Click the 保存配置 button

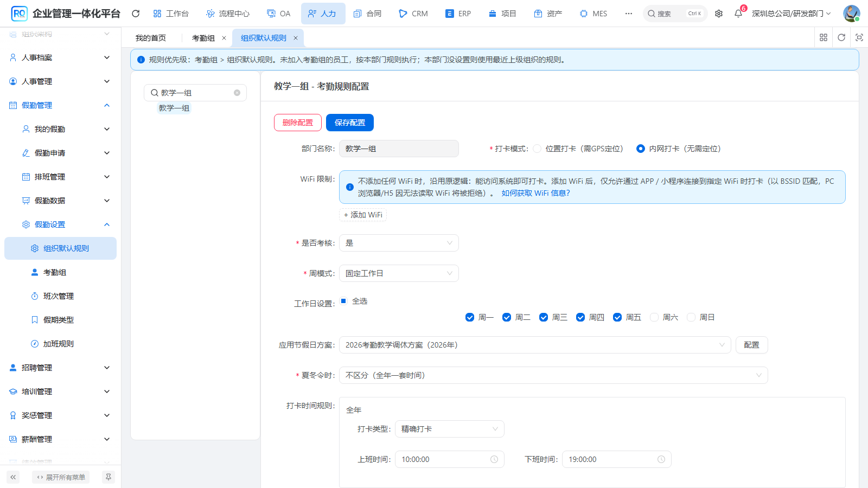pos(350,123)
